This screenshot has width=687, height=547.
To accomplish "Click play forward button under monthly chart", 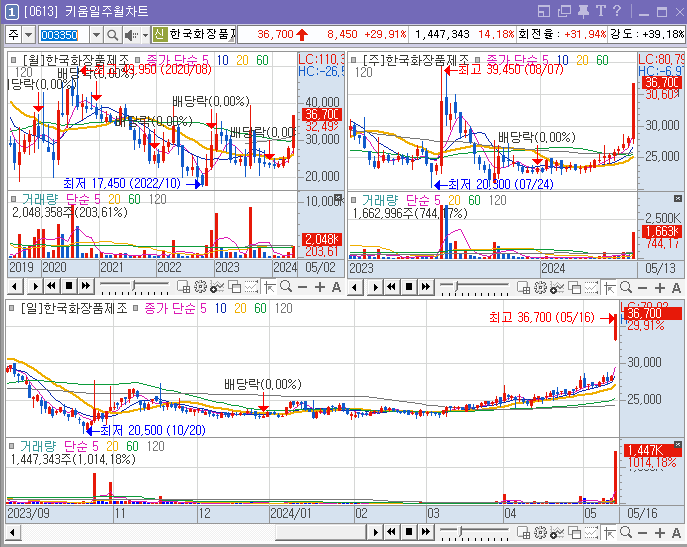I will click(35, 287).
